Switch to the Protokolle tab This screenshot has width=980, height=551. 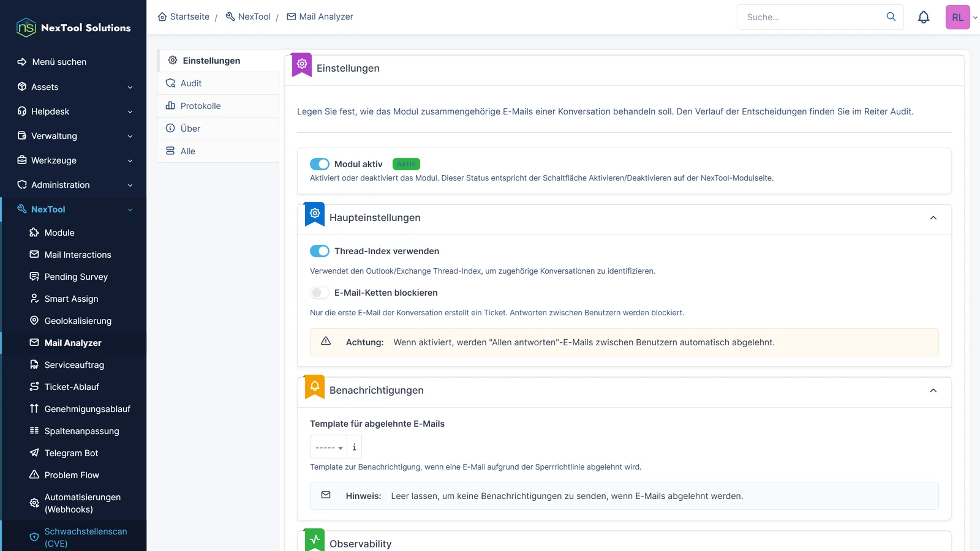218,106
